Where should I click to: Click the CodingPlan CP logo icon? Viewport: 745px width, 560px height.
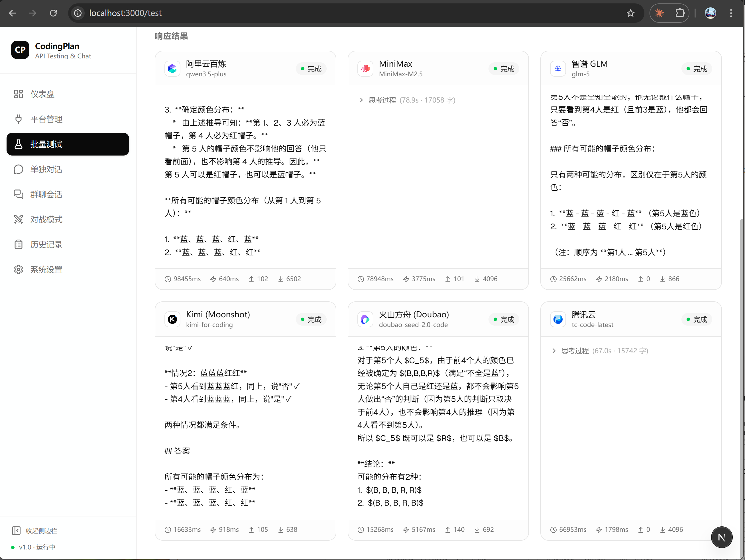(x=20, y=50)
